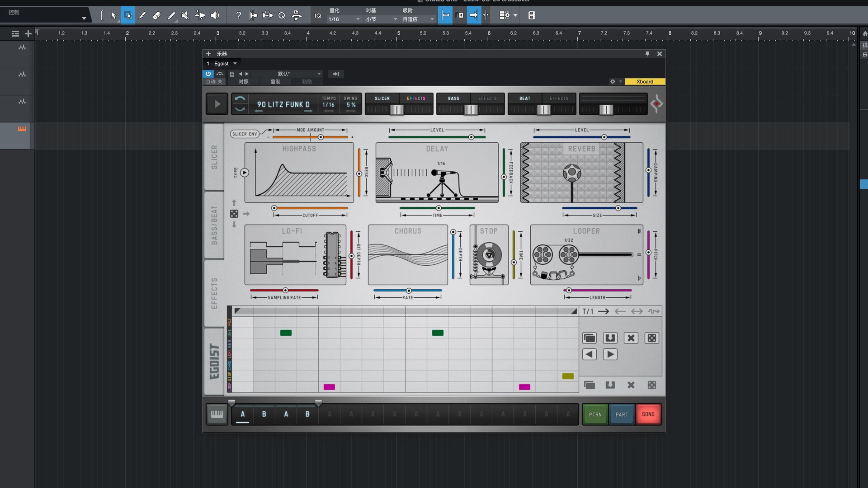Open the 1 - Egoist instrument dropdown
The height and width of the screenshot is (488, 868).
click(222, 64)
